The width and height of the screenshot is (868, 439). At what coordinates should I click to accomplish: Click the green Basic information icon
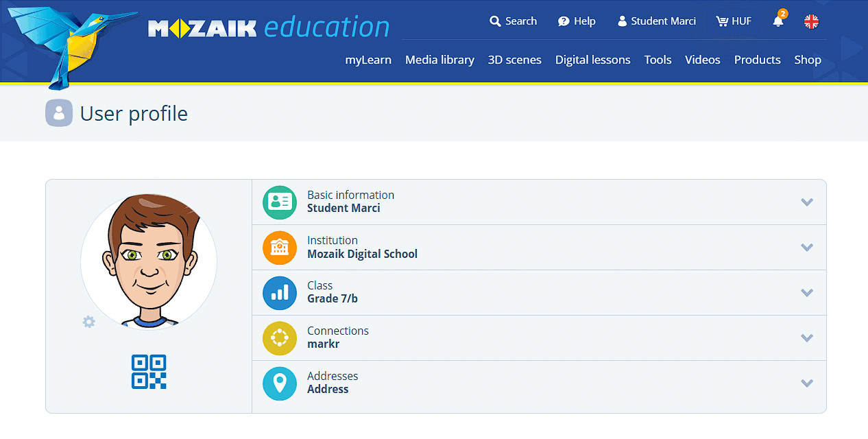tap(280, 202)
